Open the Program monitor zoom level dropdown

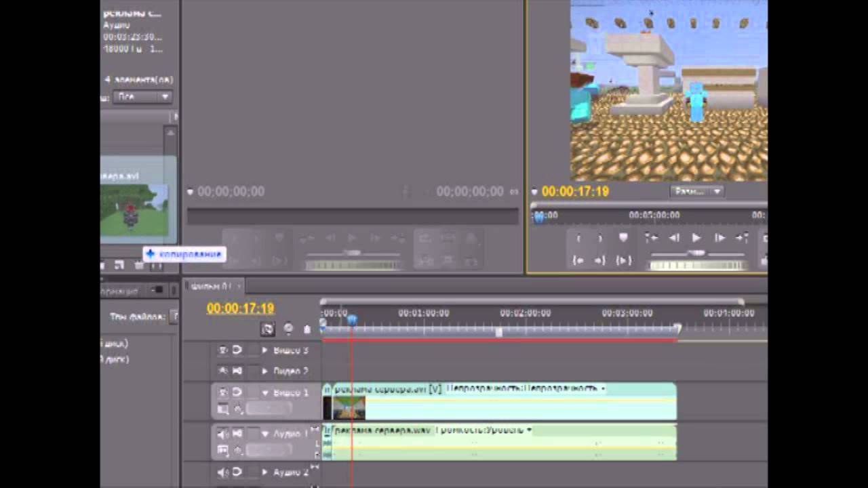coord(697,192)
